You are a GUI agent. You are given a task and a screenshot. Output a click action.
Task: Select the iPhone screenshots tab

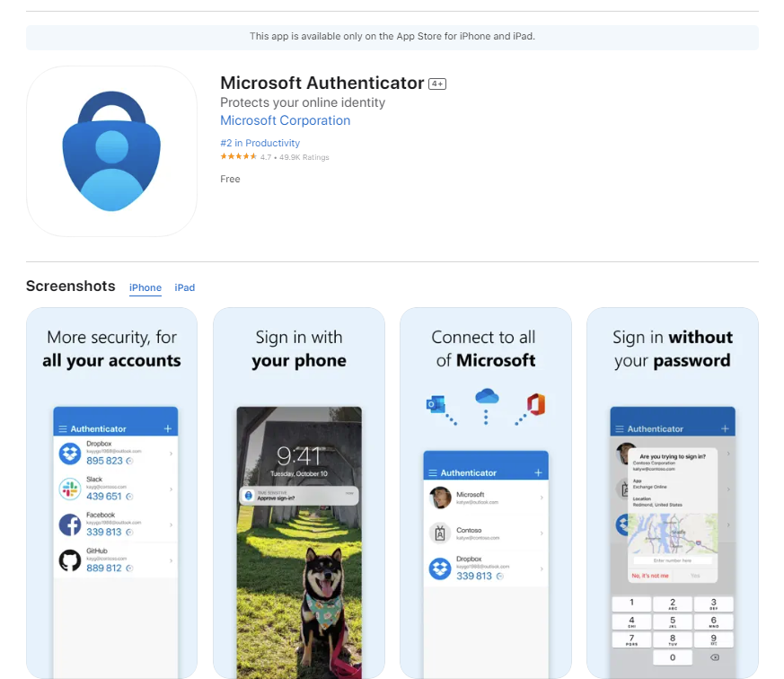click(x=145, y=287)
